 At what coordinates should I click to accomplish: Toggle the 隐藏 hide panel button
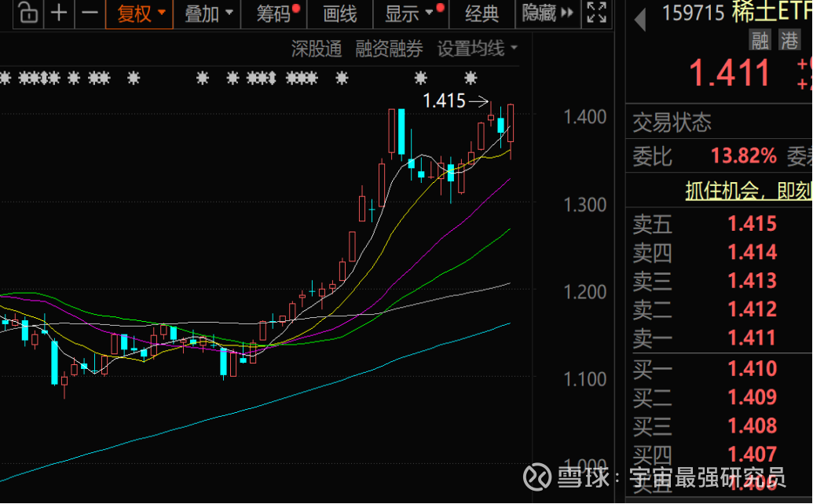point(547,13)
